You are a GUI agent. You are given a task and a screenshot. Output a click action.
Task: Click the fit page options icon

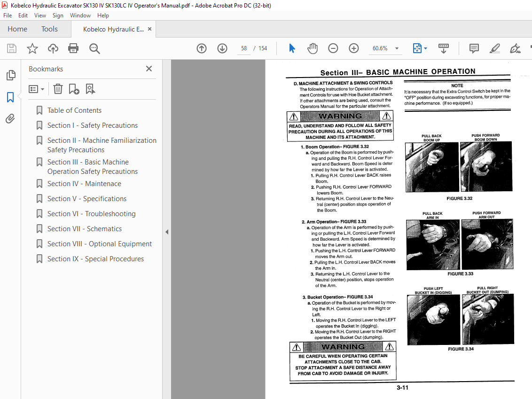pos(417,48)
